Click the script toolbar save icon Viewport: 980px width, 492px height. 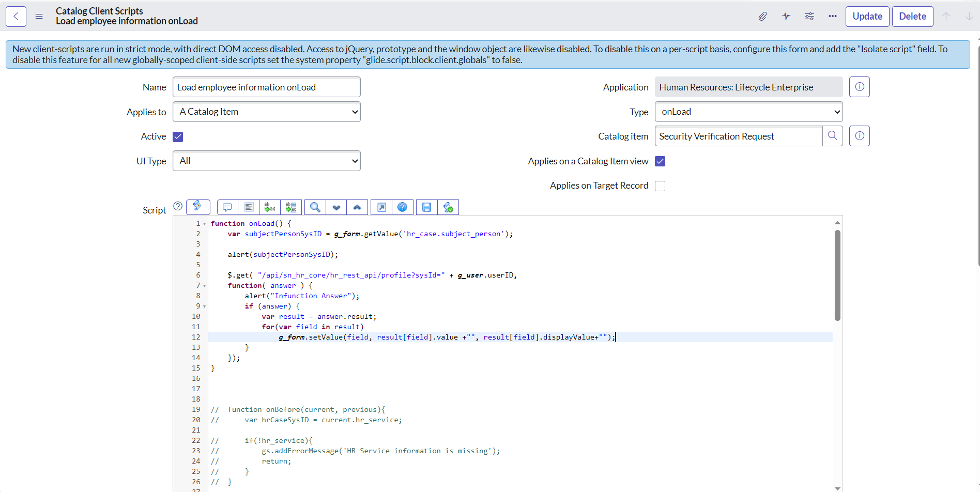(x=426, y=207)
